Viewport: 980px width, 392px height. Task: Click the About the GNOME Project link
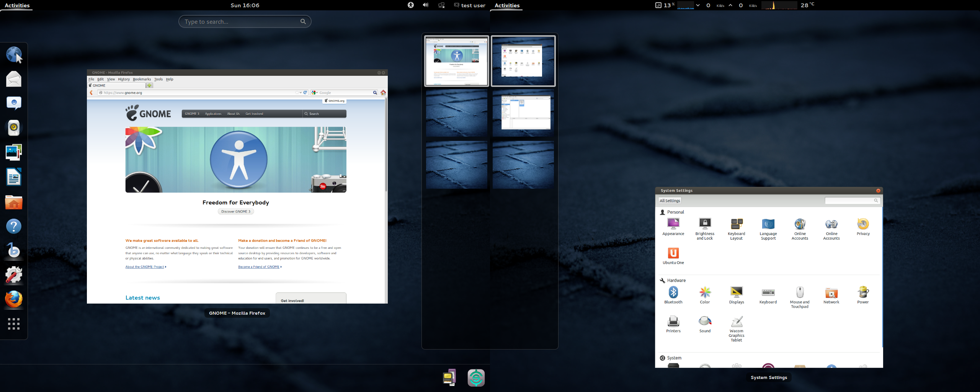click(145, 267)
